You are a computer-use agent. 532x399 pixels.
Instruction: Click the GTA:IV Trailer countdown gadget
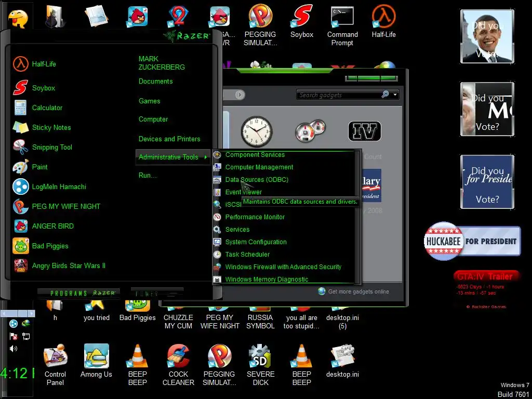coord(486,288)
